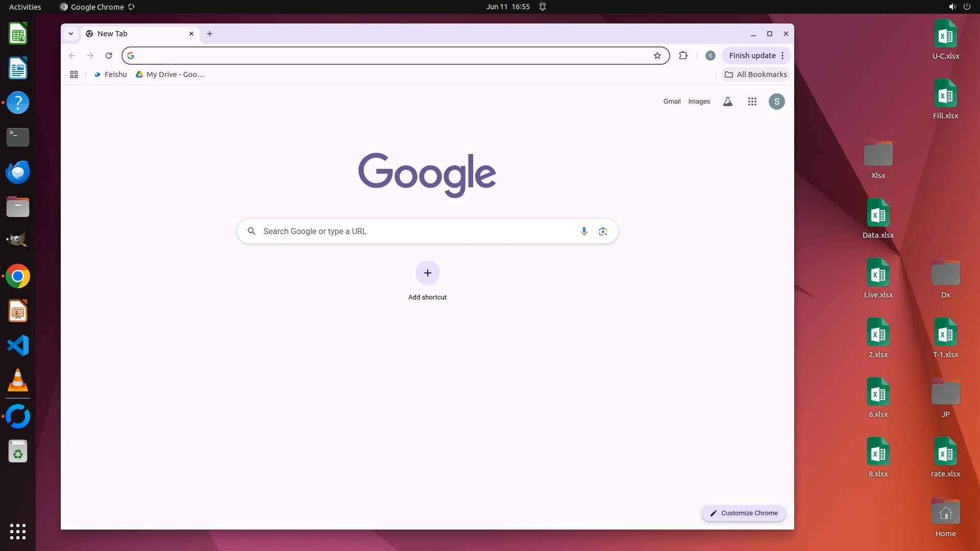Open the Feishu bookmark
Screen dimensions: 980x551
110,74
